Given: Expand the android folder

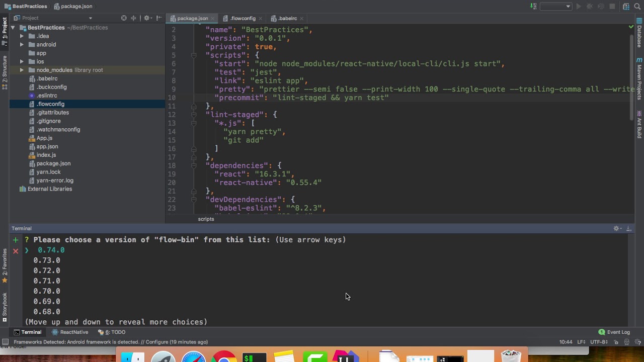Looking at the screenshot, I should [x=22, y=45].
